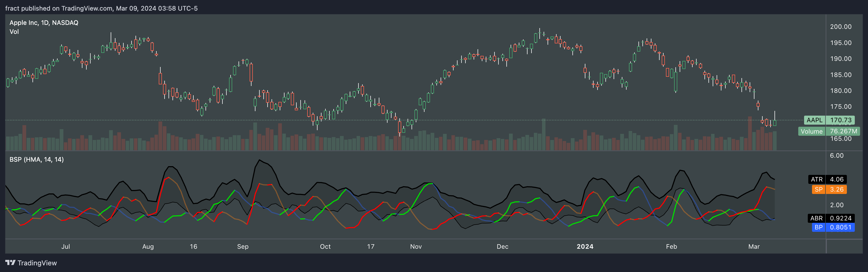Click the Aug date axis label
This screenshot has height=272, width=868.
(148, 247)
